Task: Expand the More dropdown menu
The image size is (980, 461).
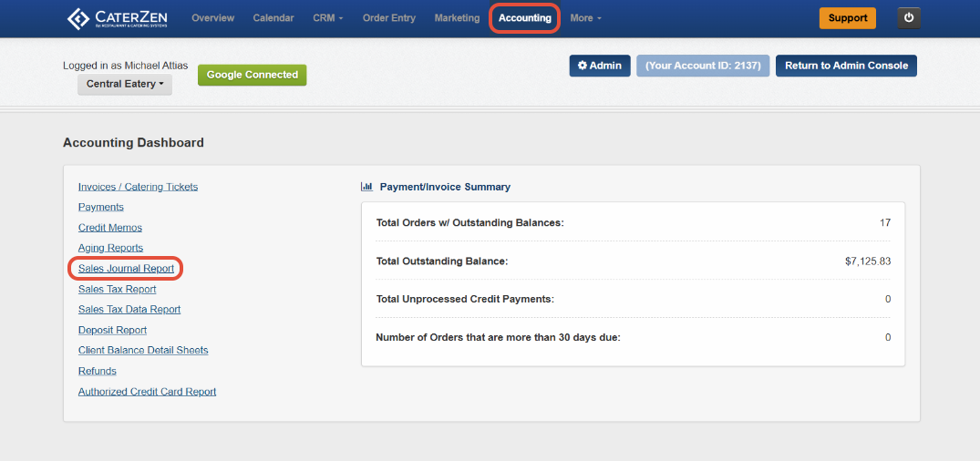Action: [585, 18]
